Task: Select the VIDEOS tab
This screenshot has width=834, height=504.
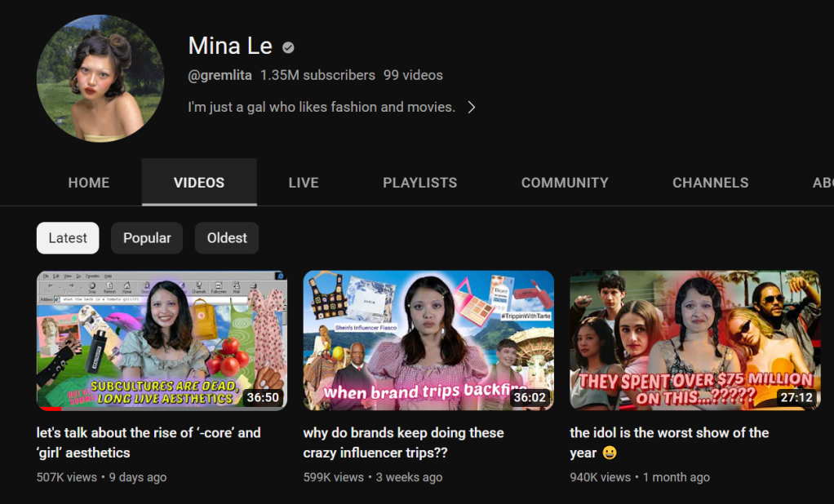Action: pyautogui.click(x=199, y=183)
